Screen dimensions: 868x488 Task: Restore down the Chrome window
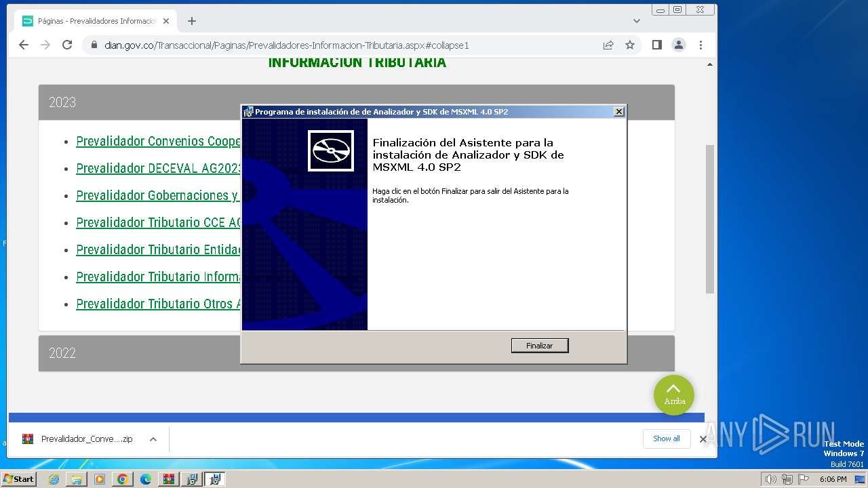pyautogui.click(x=677, y=9)
